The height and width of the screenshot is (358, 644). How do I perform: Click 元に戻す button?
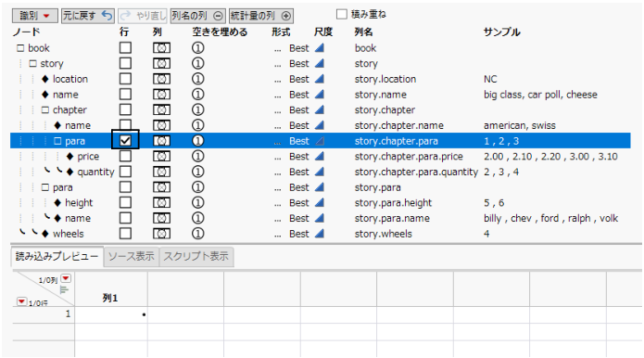pyautogui.click(x=87, y=16)
